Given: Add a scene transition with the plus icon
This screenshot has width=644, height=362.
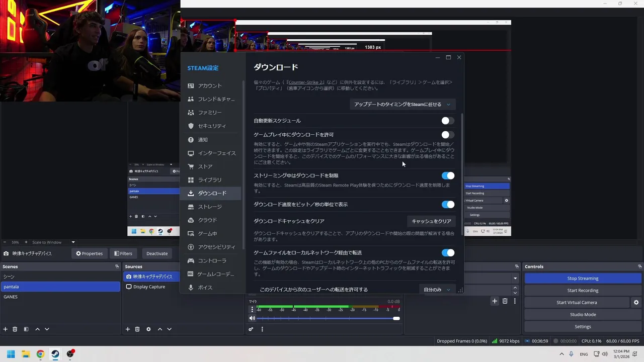Looking at the screenshot, I should pyautogui.click(x=495, y=301).
